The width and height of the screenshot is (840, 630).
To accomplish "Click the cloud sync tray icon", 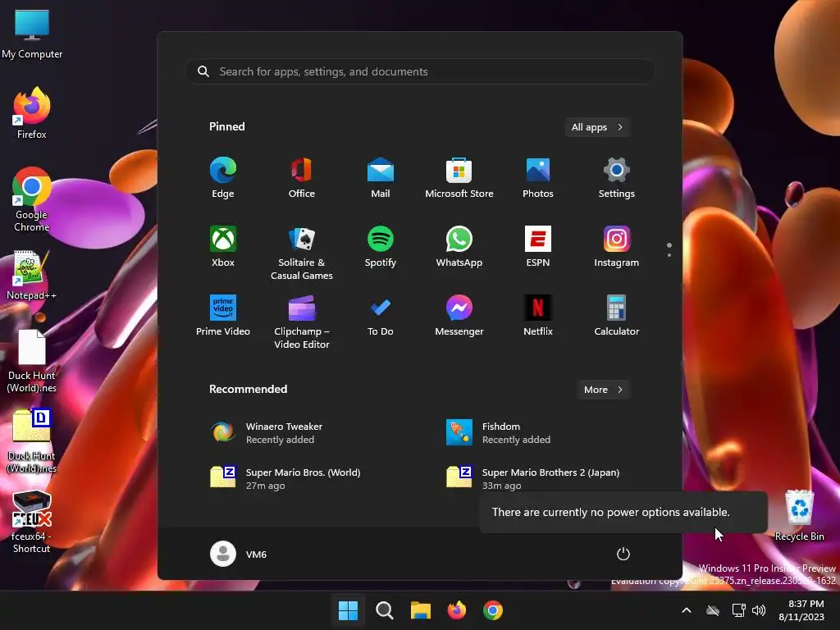I will (x=713, y=610).
